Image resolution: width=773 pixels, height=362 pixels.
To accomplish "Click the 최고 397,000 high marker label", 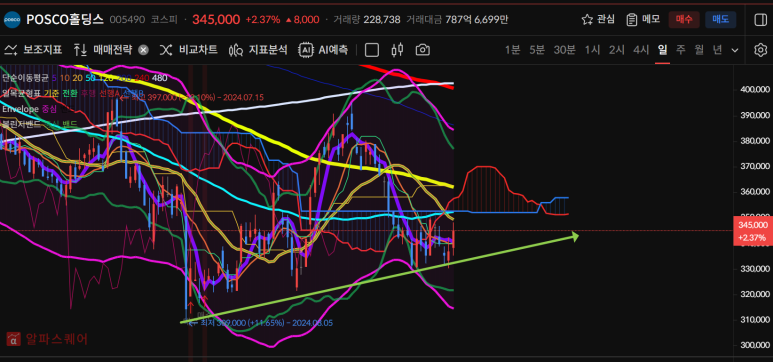I will (x=197, y=97).
